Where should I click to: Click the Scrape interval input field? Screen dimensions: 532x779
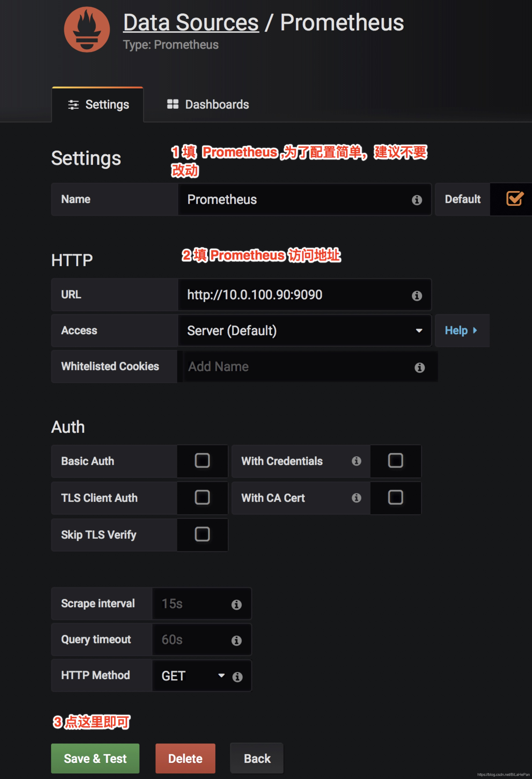pos(202,604)
